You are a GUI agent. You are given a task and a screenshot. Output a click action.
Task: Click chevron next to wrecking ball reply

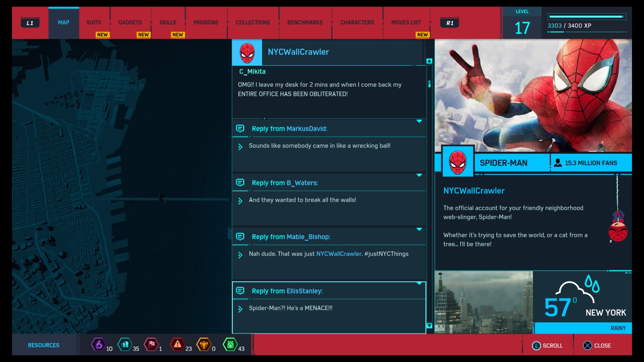click(240, 147)
